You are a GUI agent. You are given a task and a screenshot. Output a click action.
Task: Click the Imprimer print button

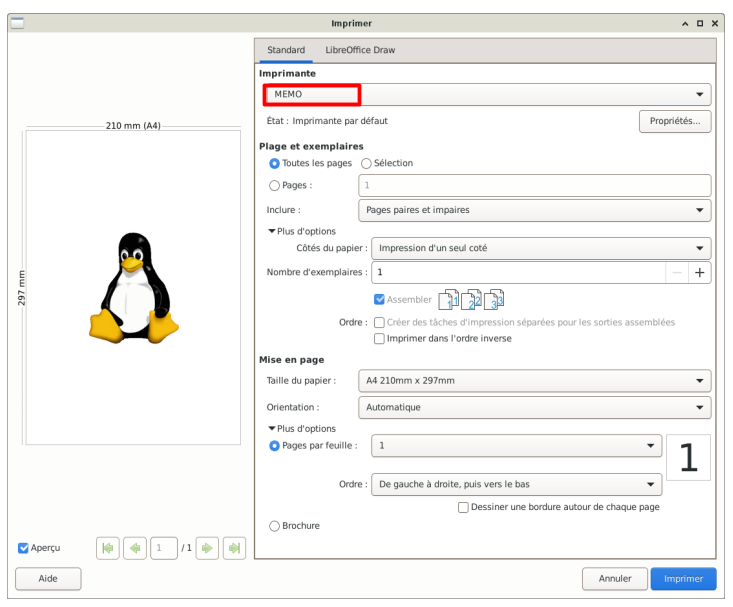tap(683, 579)
